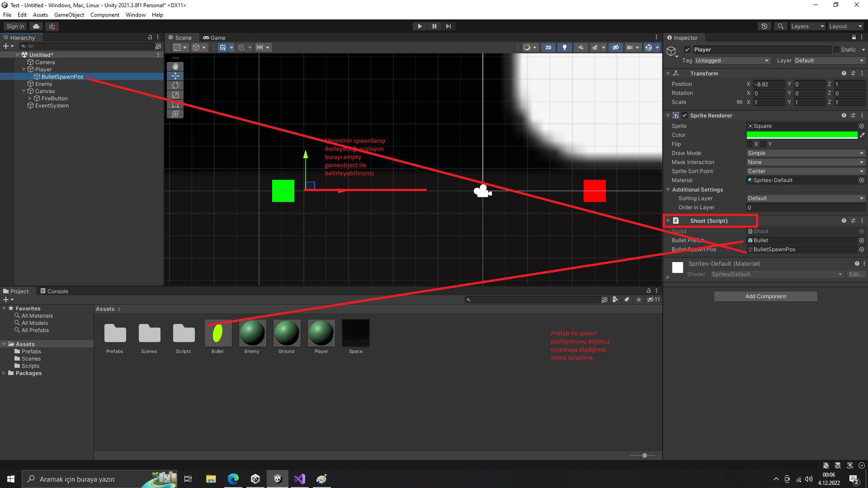Viewport: 868px width, 488px height.
Task: Click the Play button
Action: (420, 26)
